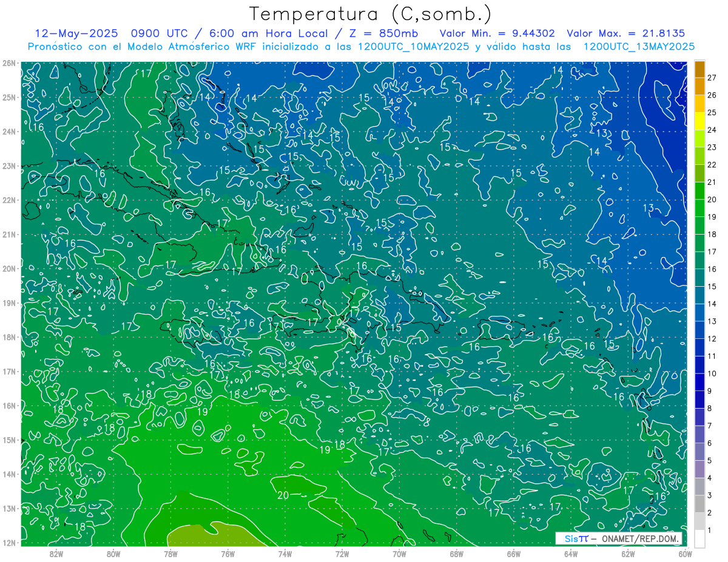Click the "70W" longitude axis label
The width and height of the screenshot is (728, 562).
pyautogui.click(x=399, y=554)
